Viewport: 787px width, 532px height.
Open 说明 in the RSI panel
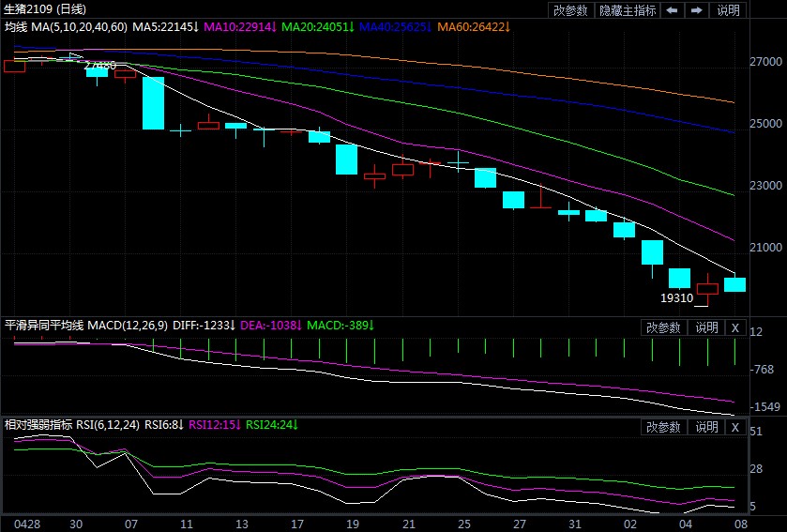tap(706, 427)
